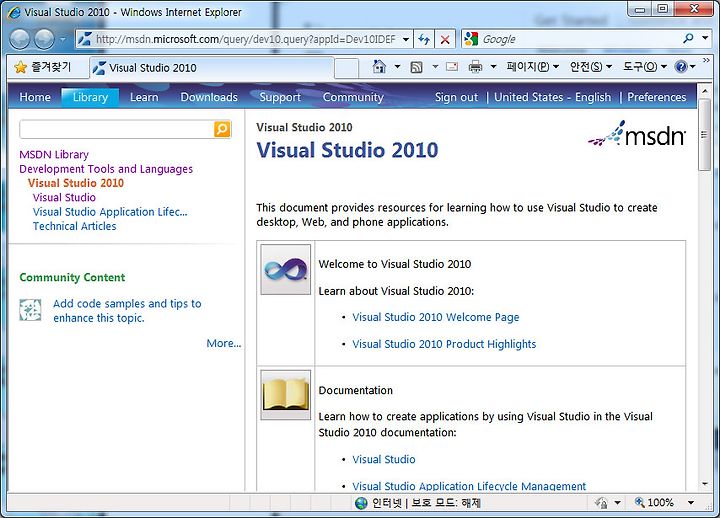
Task: Select the Library MSDN tab
Action: click(90, 97)
